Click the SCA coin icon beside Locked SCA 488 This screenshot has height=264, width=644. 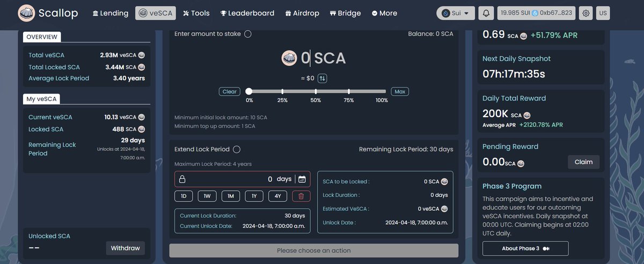pyautogui.click(x=142, y=129)
